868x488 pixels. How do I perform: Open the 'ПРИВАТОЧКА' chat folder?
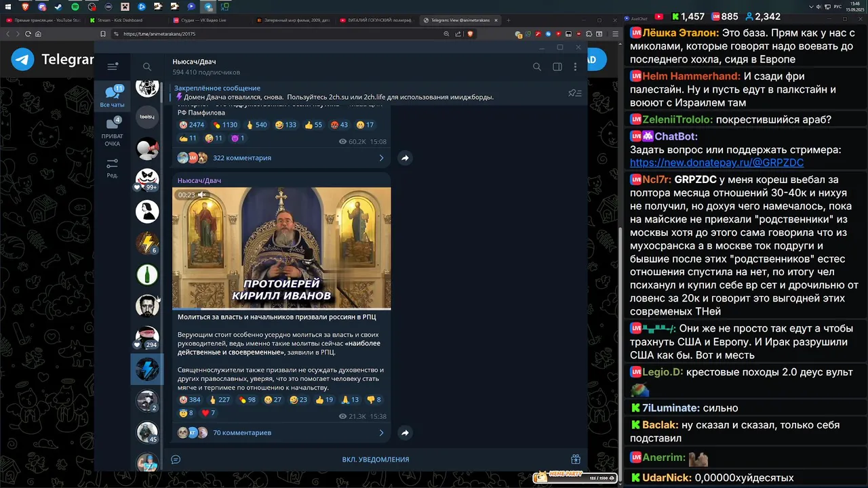(113, 131)
